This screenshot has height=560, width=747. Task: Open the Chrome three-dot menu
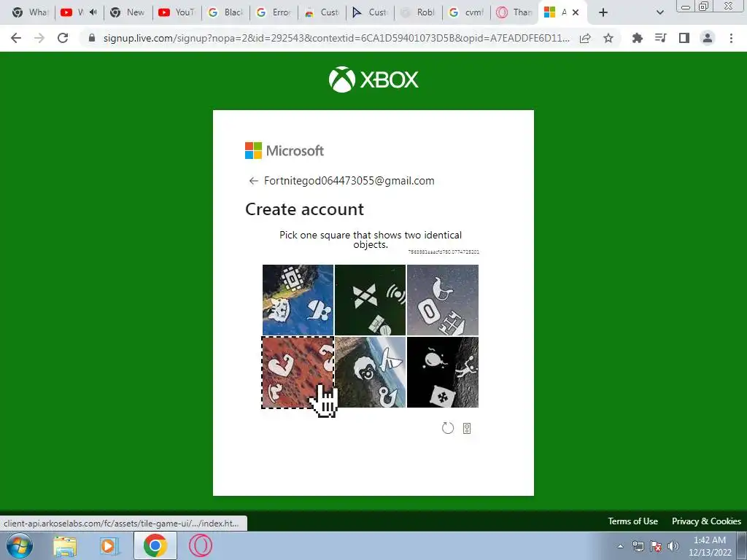(x=731, y=38)
